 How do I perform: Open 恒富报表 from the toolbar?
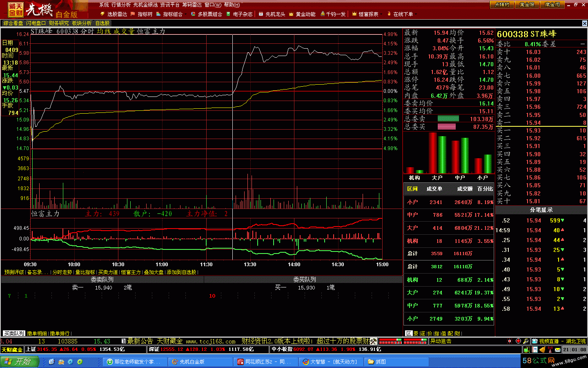(x=365, y=14)
